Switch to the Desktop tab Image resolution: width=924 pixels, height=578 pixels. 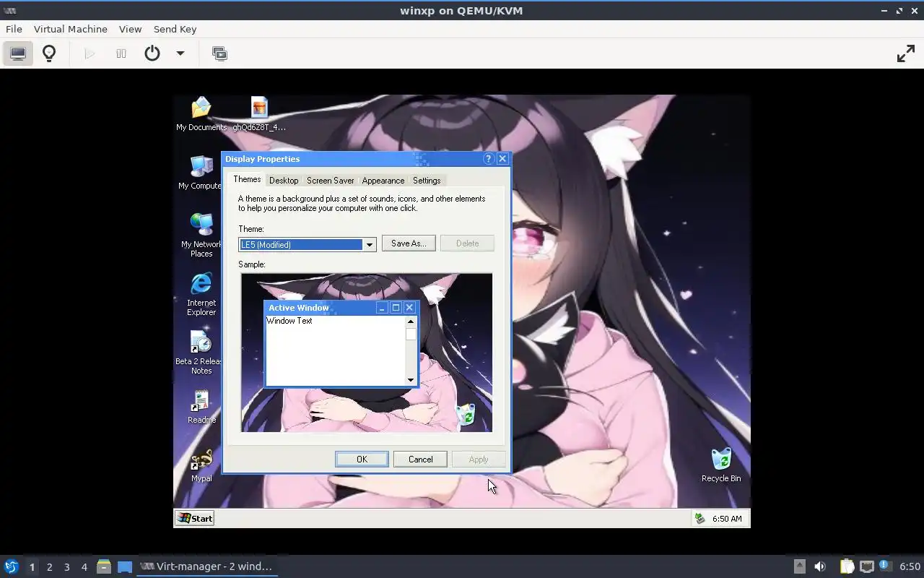click(x=284, y=181)
